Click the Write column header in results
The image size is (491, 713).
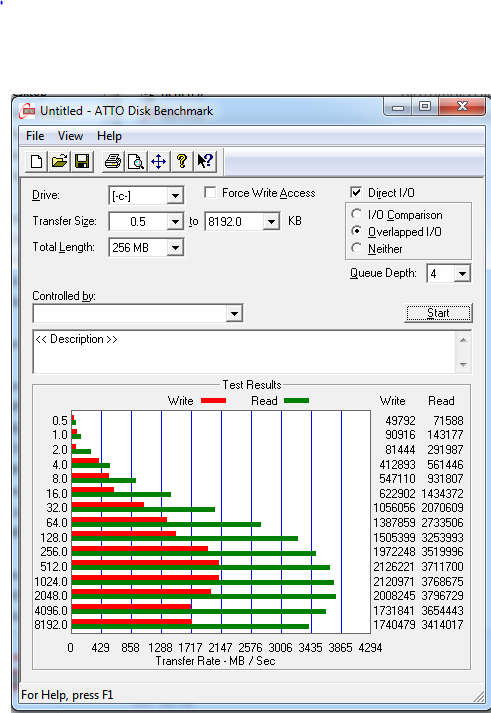[392, 401]
